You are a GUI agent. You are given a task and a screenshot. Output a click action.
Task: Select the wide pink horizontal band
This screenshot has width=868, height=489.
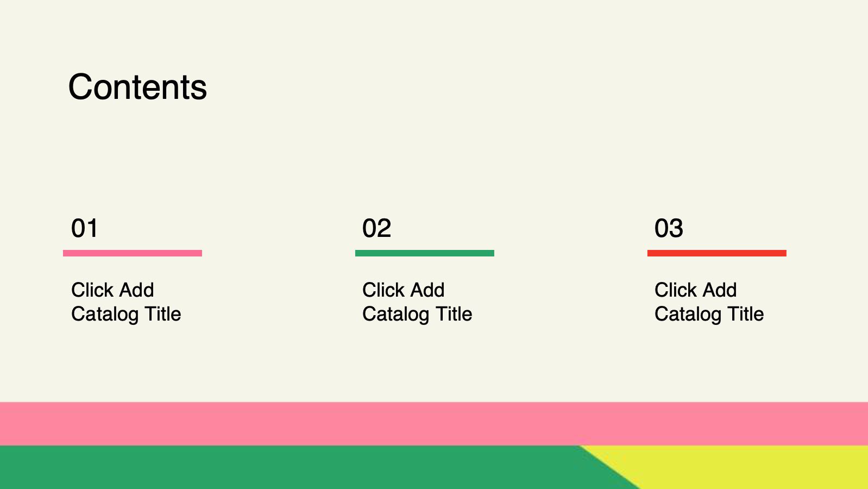pos(434,424)
